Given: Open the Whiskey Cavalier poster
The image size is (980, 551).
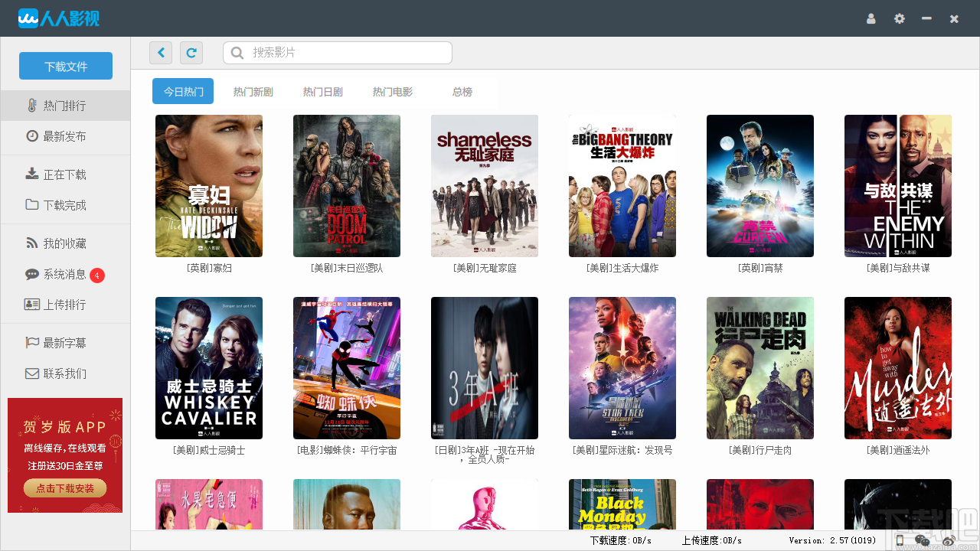Looking at the screenshot, I should (x=209, y=368).
